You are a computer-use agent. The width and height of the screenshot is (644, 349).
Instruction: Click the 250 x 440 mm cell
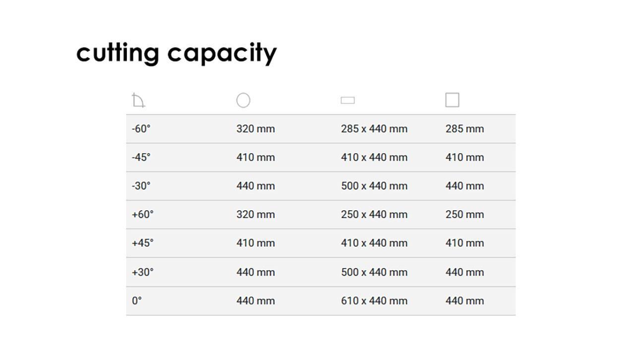(x=374, y=215)
